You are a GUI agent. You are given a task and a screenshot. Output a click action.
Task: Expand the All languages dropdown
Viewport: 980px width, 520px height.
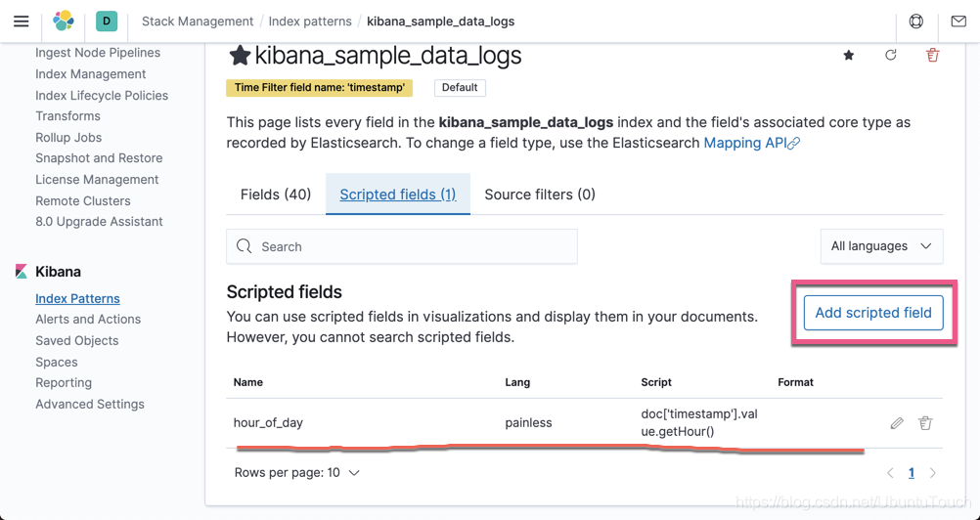(881, 246)
